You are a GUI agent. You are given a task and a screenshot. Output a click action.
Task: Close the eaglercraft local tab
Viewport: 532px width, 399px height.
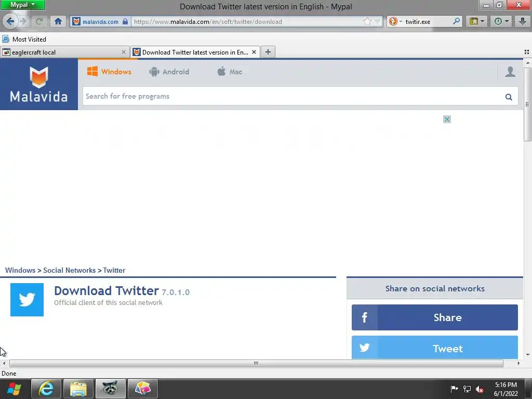(124, 52)
